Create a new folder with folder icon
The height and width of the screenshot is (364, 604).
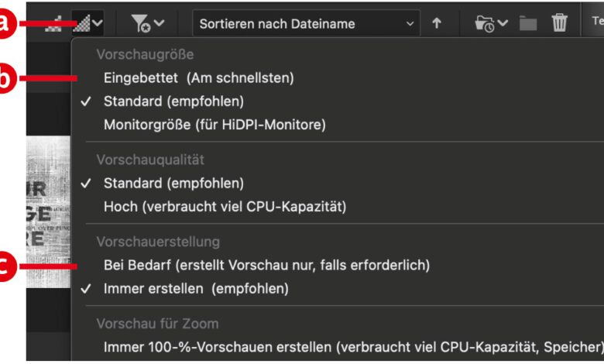click(x=528, y=24)
